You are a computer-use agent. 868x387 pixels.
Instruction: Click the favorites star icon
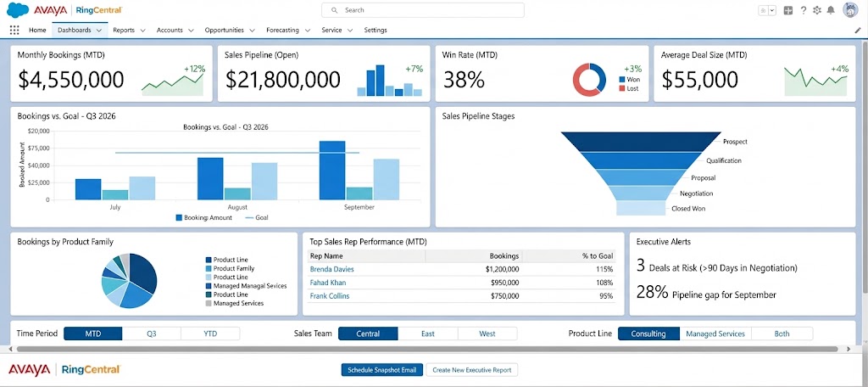763,10
